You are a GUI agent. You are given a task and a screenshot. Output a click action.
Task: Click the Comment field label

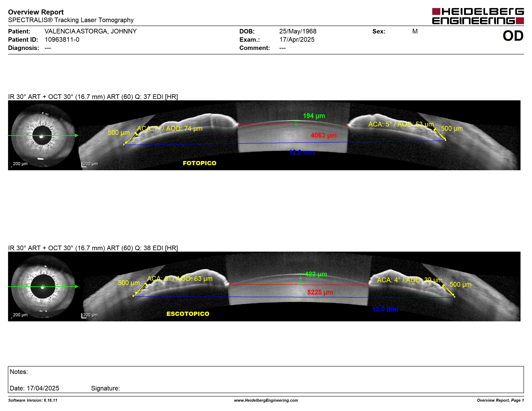tap(255, 48)
